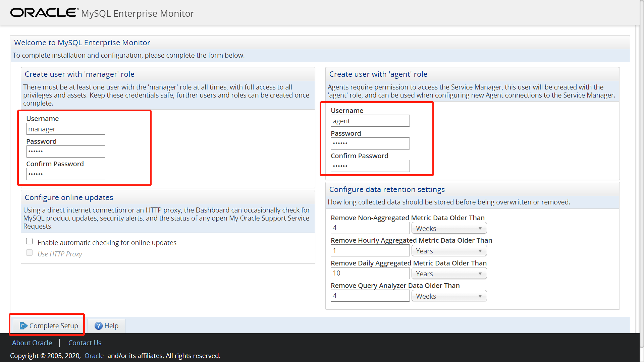Viewport: 644px width, 362px height.
Task: Click the Oracle logo in the header
Action: (x=44, y=13)
